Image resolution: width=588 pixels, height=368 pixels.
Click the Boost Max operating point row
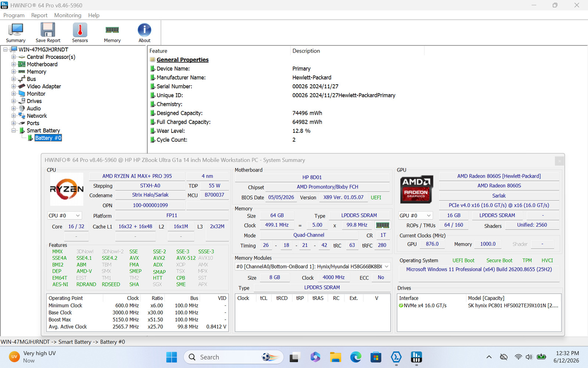137,320
